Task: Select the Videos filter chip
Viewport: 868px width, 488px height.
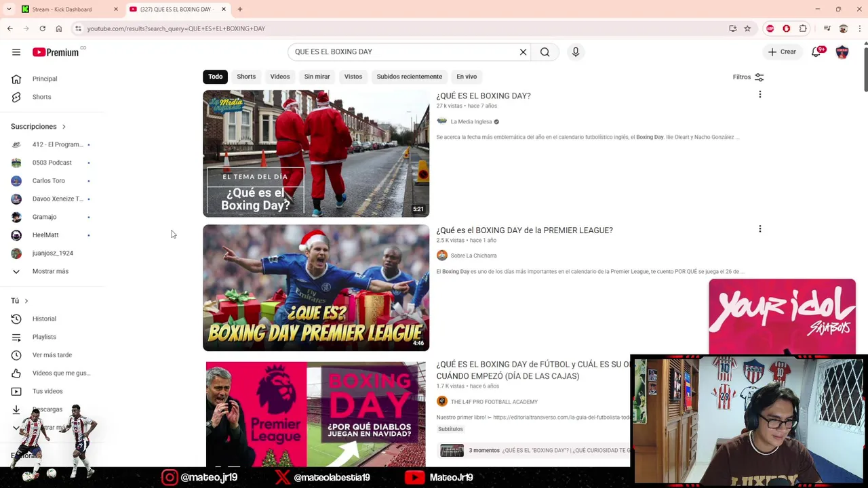Action: point(280,77)
